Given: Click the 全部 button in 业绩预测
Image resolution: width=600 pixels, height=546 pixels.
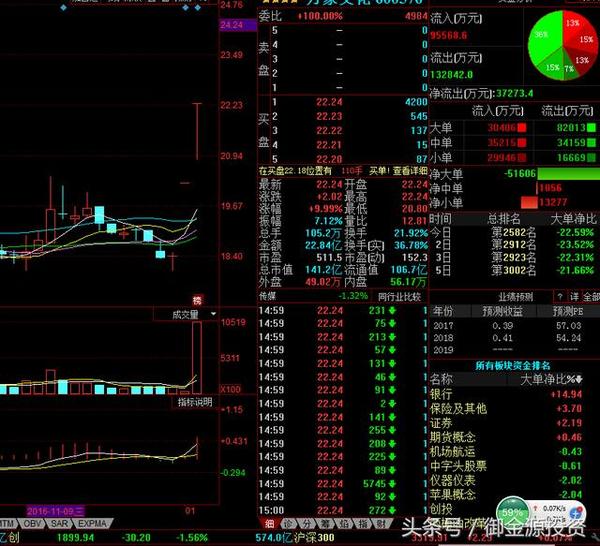Looking at the screenshot, I should coord(591,297).
